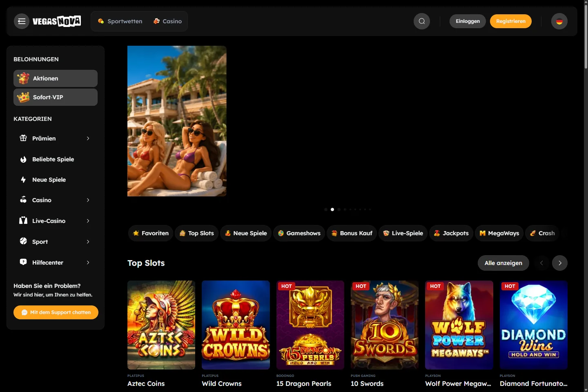Click Alle anzeigen for Top Slots

click(x=503, y=263)
